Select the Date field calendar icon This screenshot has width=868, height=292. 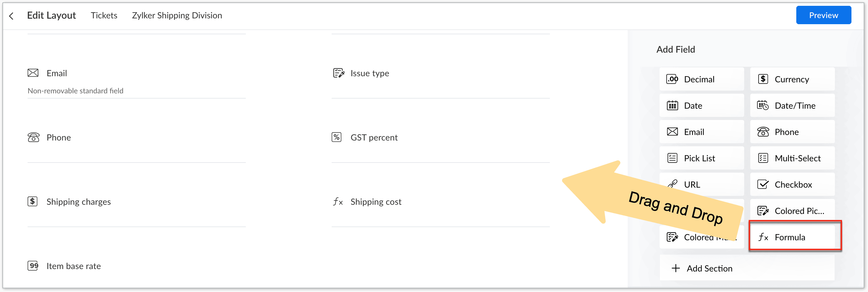click(x=672, y=106)
